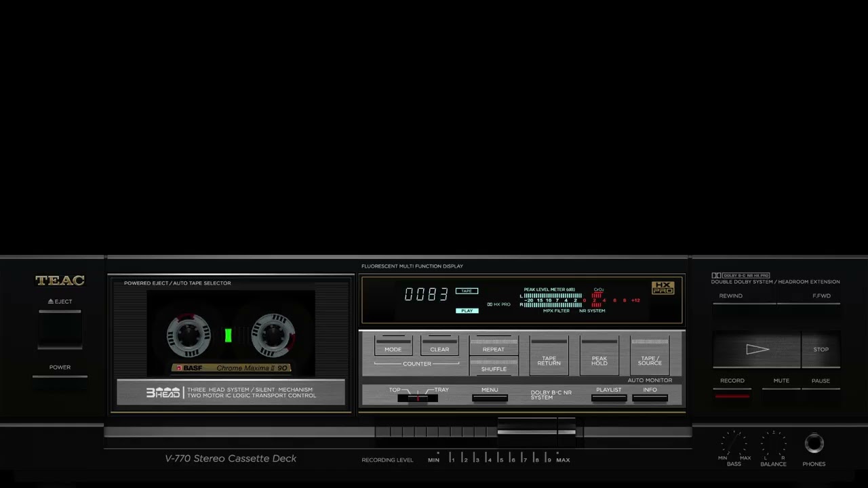Click the "DOLBY B-C NR SYSTEM" panel label
The height and width of the screenshot is (488, 868).
coord(551,395)
